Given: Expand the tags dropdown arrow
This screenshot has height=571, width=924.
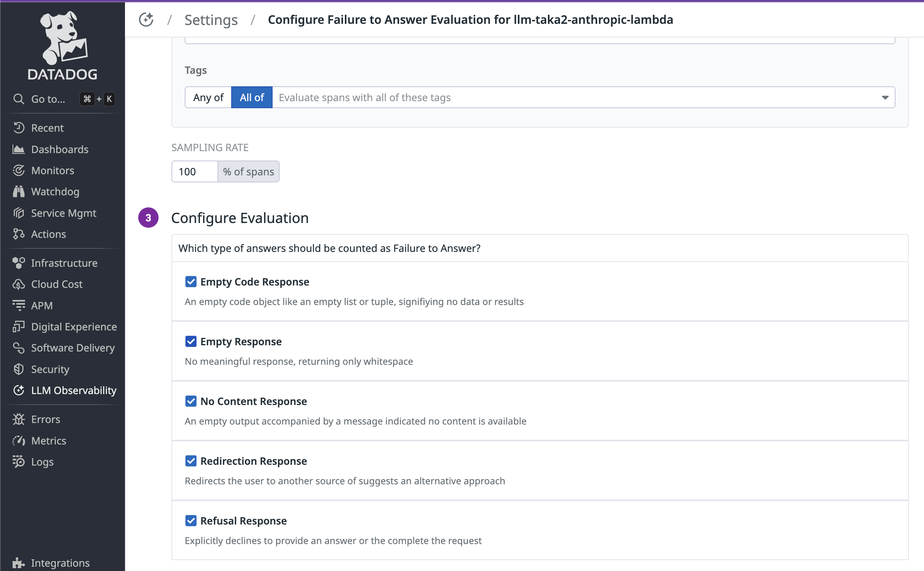Looking at the screenshot, I should [x=885, y=98].
